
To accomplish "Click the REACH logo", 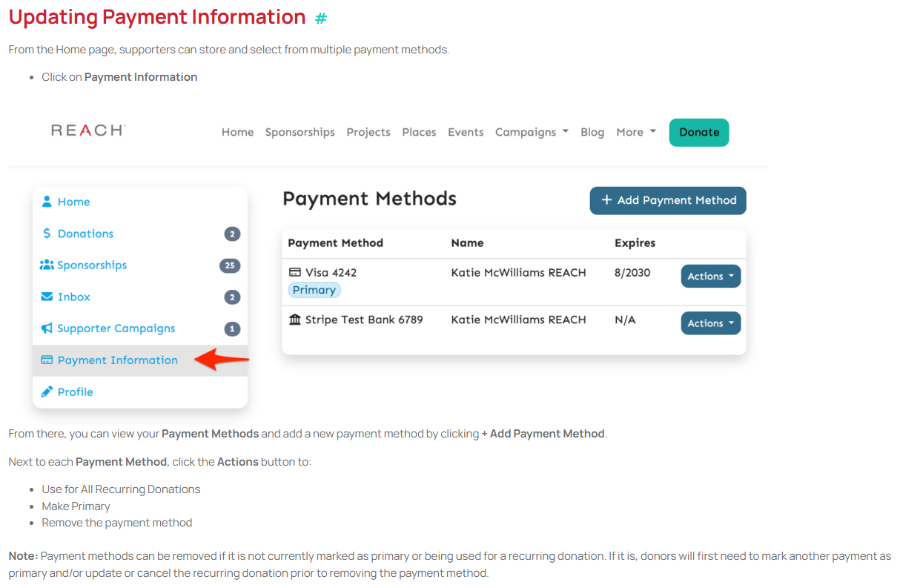I will [x=88, y=131].
